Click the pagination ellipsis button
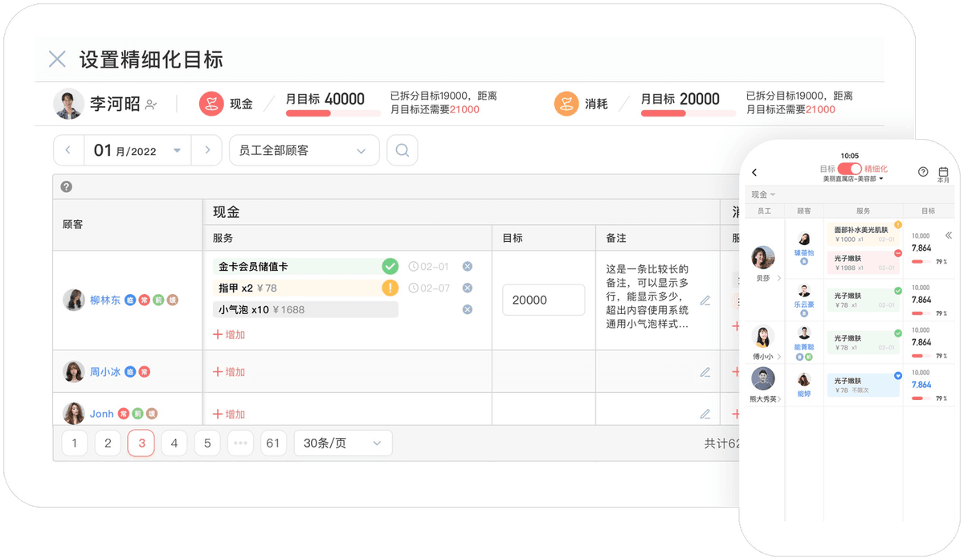Screen dimensions: 964x560 click(x=240, y=443)
